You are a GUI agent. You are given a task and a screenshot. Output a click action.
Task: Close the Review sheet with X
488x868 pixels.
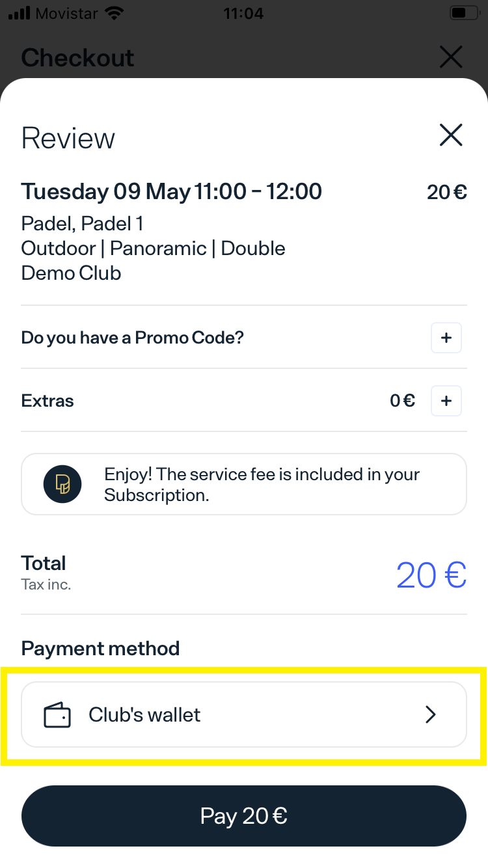450,135
